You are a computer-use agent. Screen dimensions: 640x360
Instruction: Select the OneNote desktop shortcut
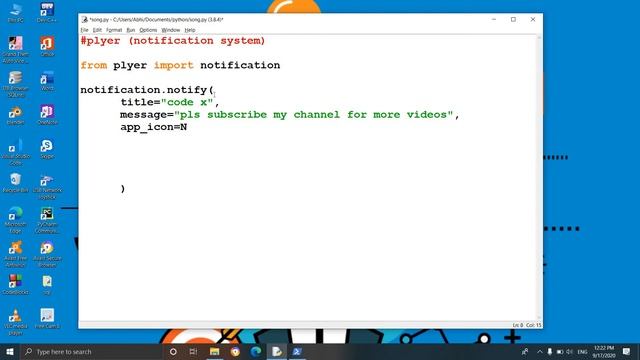(x=47, y=115)
